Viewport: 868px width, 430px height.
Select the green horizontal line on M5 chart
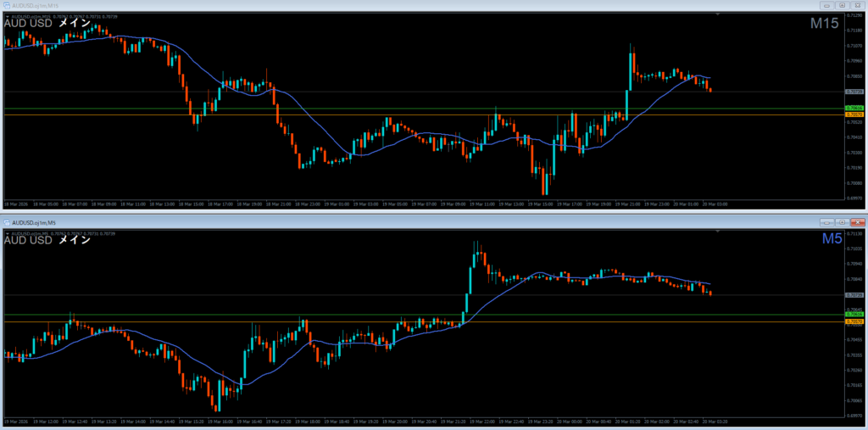pos(424,314)
